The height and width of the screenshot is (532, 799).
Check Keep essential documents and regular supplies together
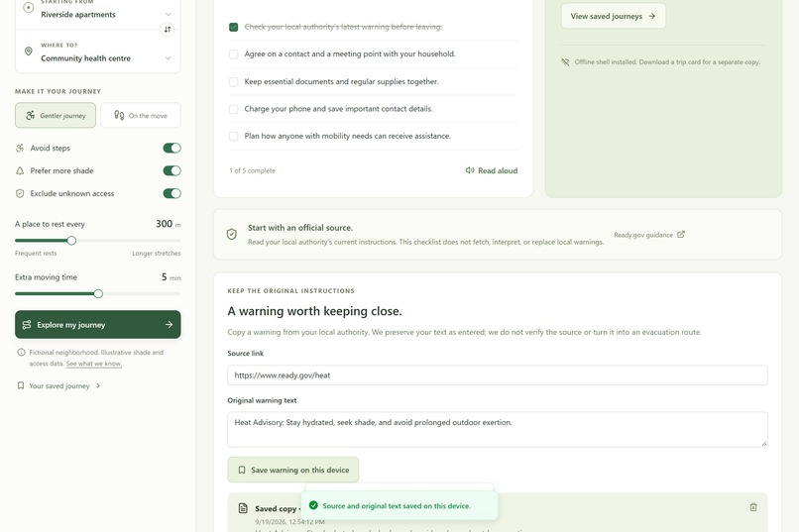[233, 81]
